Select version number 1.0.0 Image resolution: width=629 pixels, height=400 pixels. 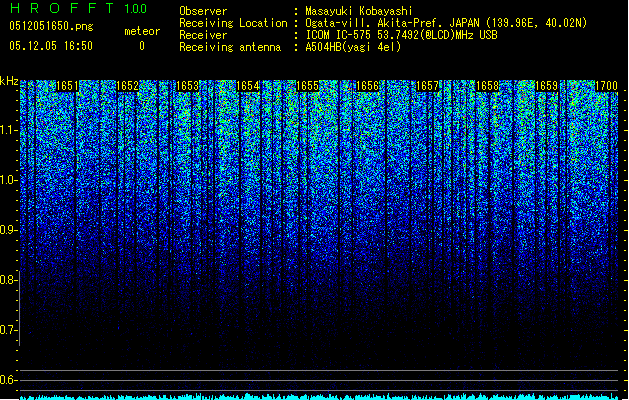(136, 8)
